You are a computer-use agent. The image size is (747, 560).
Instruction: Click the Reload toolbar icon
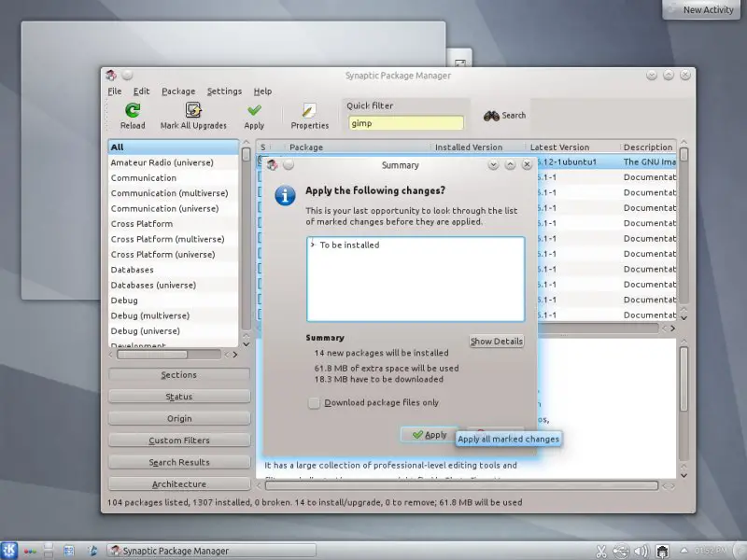133,110
